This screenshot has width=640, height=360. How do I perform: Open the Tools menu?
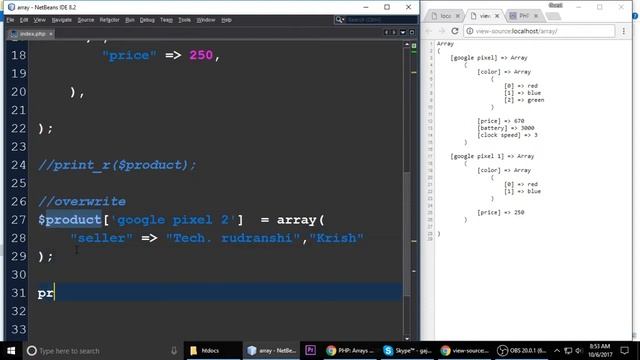184,20
